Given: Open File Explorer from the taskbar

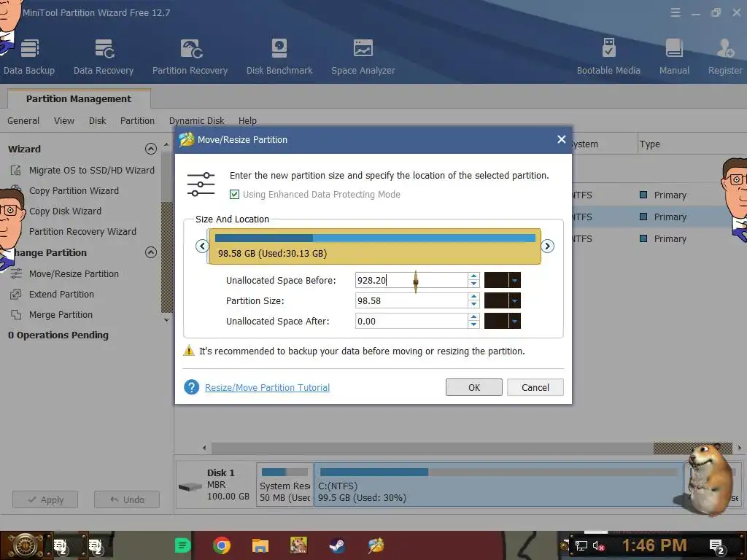Looking at the screenshot, I should pyautogui.click(x=260, y=545).
